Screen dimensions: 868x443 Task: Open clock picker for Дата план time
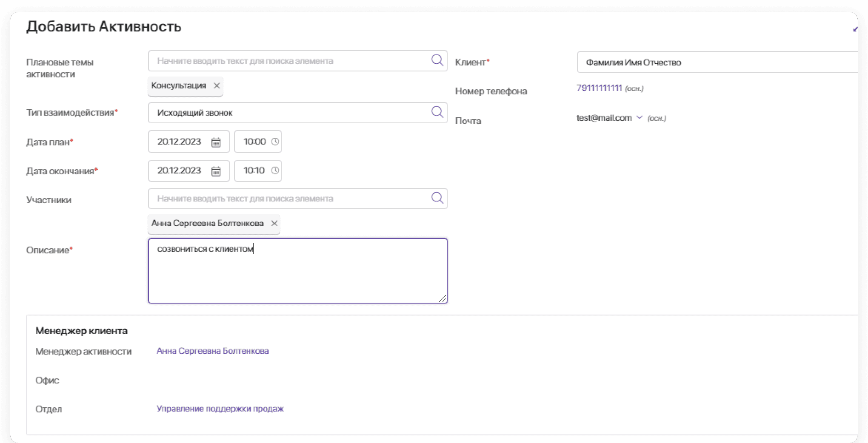pyautogui.click(x=275, y=142)
